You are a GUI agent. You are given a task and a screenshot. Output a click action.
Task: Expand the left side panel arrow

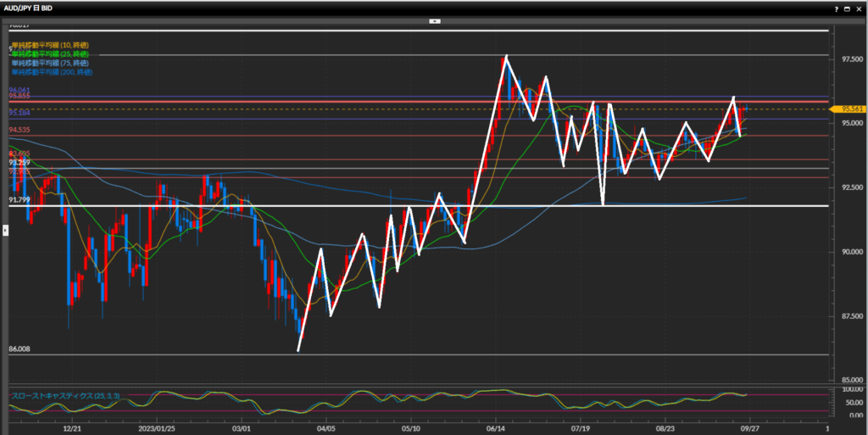[7, 230]
